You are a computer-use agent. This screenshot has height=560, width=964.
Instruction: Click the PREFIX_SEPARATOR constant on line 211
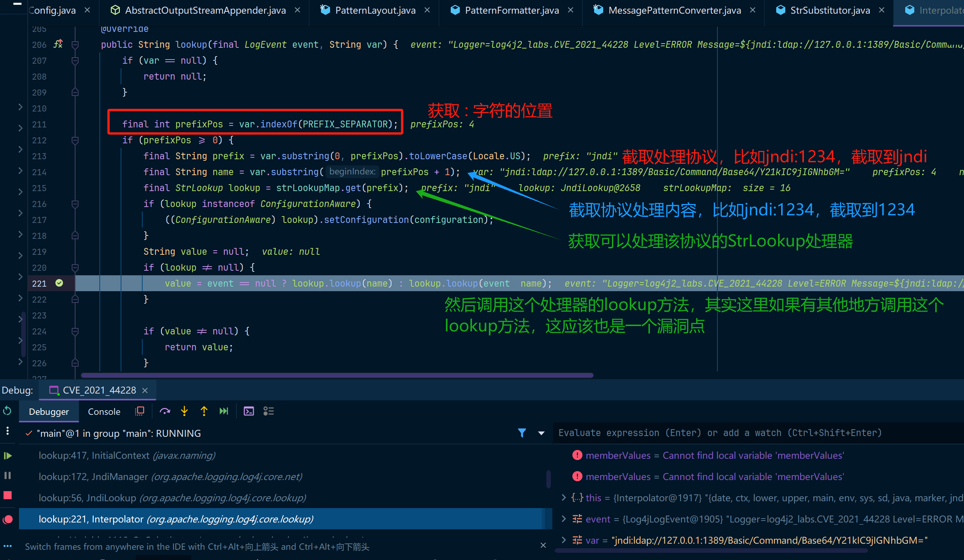tap(345, 124)
